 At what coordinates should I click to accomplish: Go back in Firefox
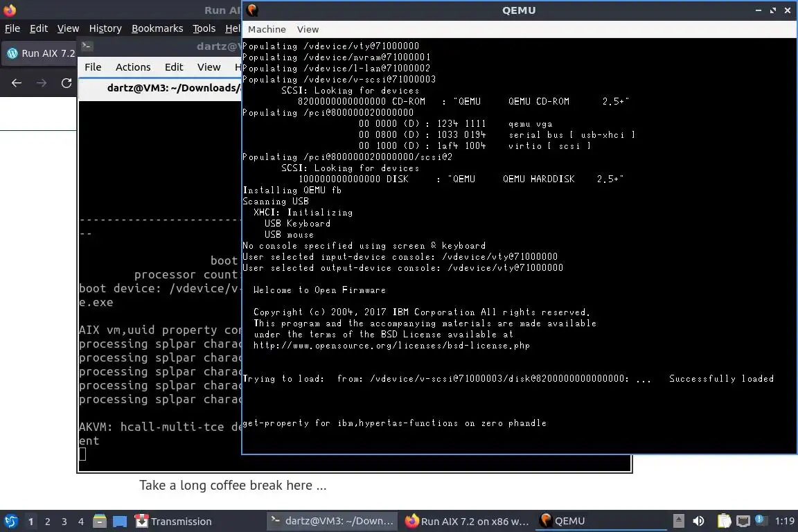(x=17, y=83)
